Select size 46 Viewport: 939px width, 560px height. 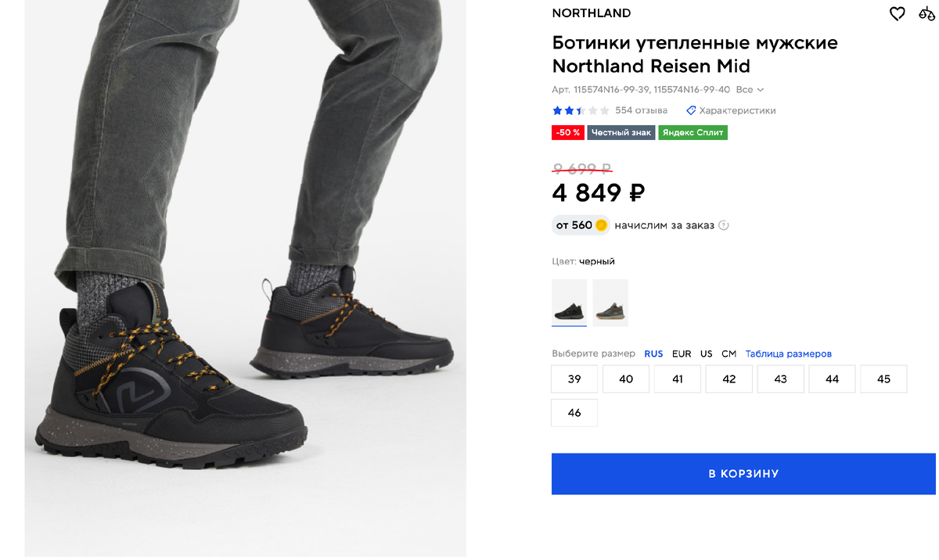point(574,412)
